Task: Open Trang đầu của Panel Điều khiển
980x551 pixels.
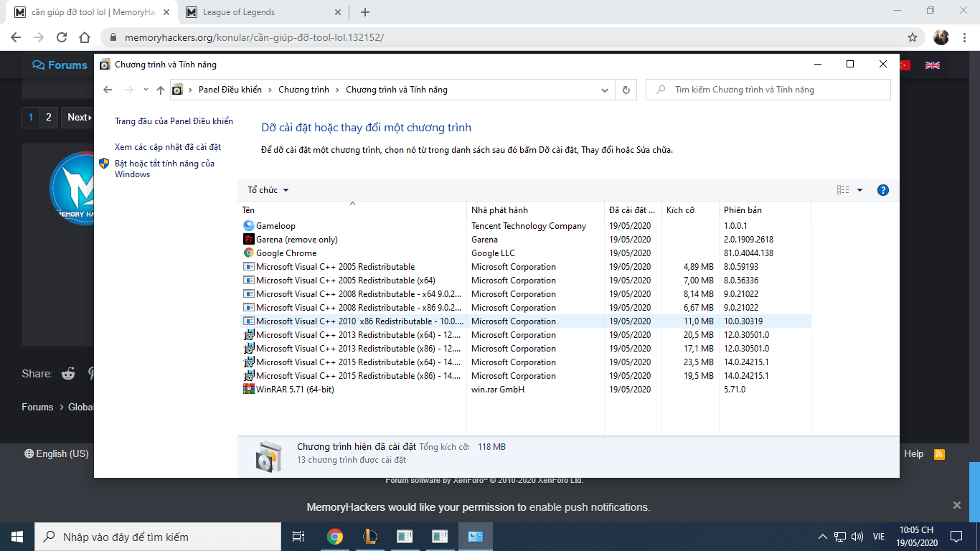Action: tap(174, 122)
